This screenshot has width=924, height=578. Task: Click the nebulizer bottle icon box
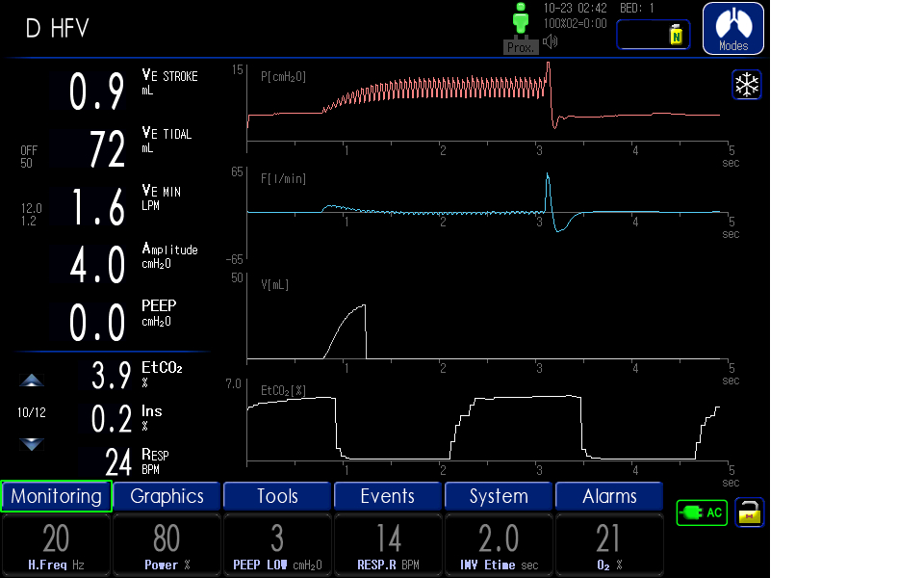(x=654, y=35)
